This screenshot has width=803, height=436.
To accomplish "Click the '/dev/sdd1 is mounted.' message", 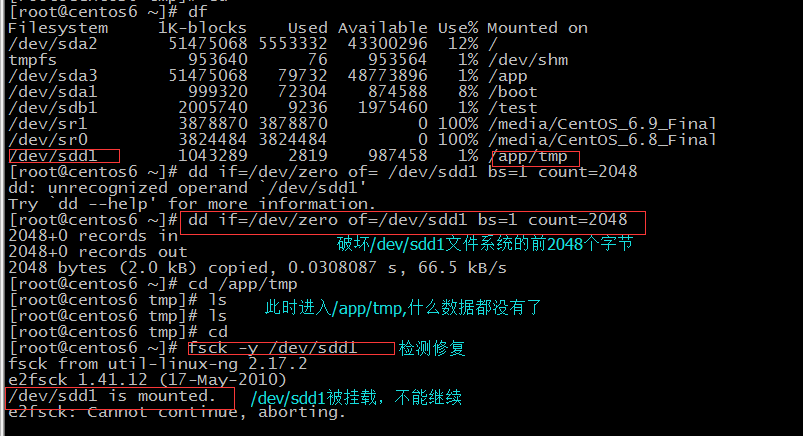I will [120, 398].
